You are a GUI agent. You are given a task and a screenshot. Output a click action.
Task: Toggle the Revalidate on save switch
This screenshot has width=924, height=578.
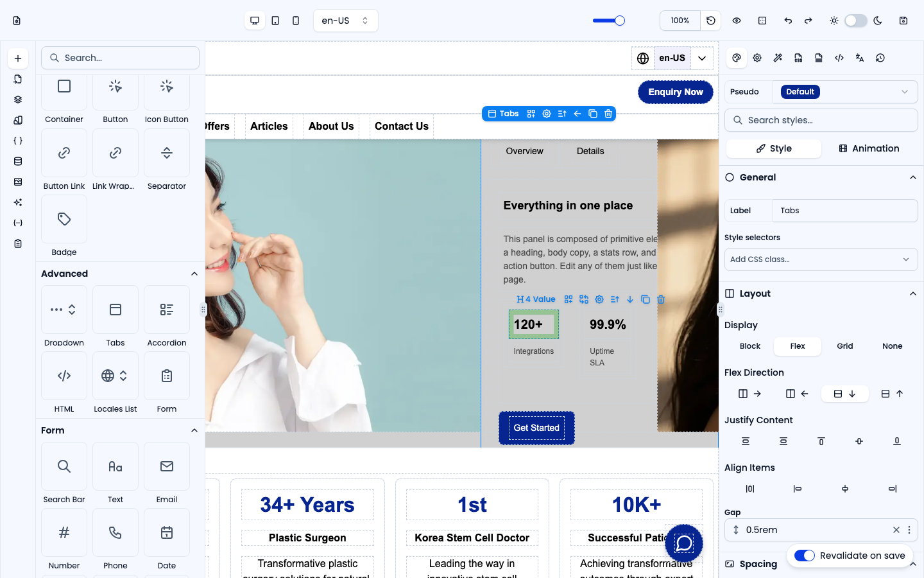point(805,556)
